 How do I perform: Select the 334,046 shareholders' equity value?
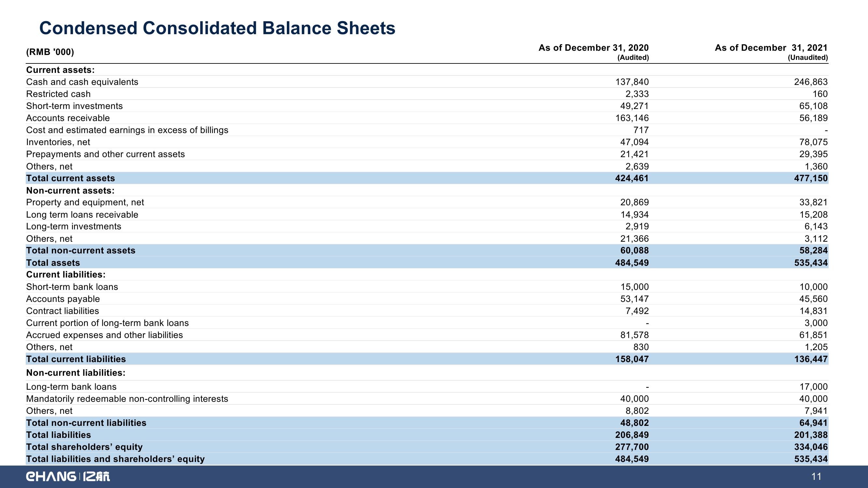[x=811, y=447]
